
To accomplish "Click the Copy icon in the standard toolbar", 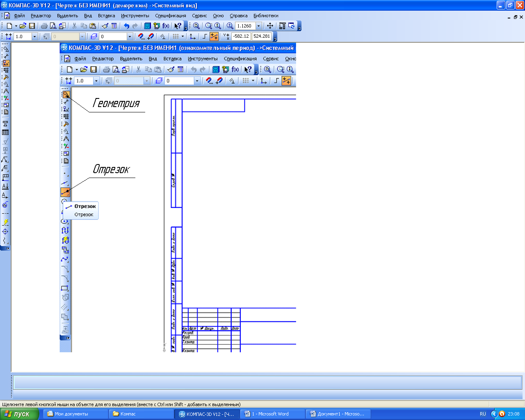I will pos(84,26).
